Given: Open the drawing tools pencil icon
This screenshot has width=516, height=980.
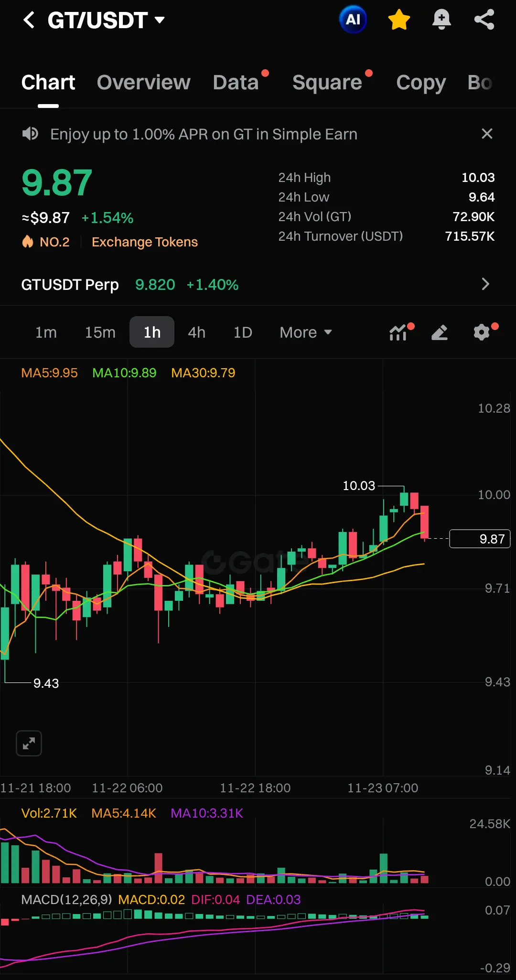Looking at the screenshot, I should pyautogui.click(x=440, y=332).
